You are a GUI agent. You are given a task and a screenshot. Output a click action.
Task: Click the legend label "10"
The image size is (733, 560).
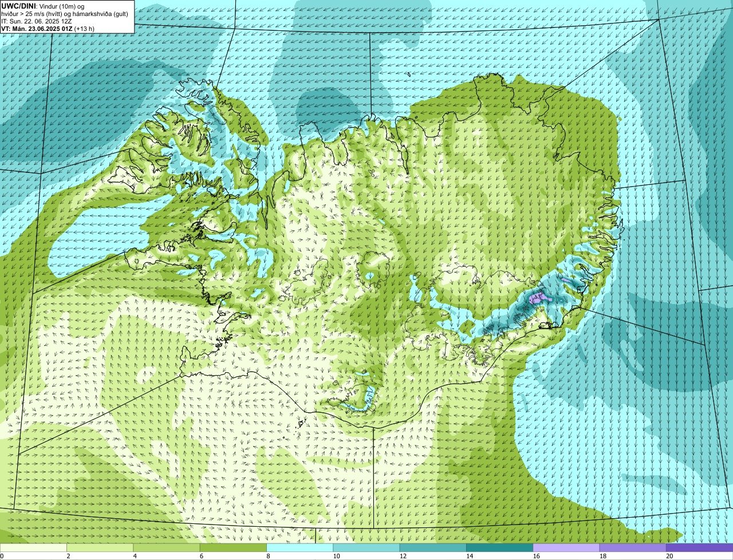tap(336, 556)
